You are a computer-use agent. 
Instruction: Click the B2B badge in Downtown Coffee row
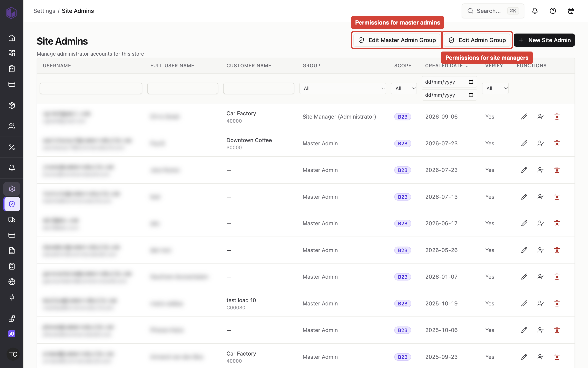click(x=403, y=143)
